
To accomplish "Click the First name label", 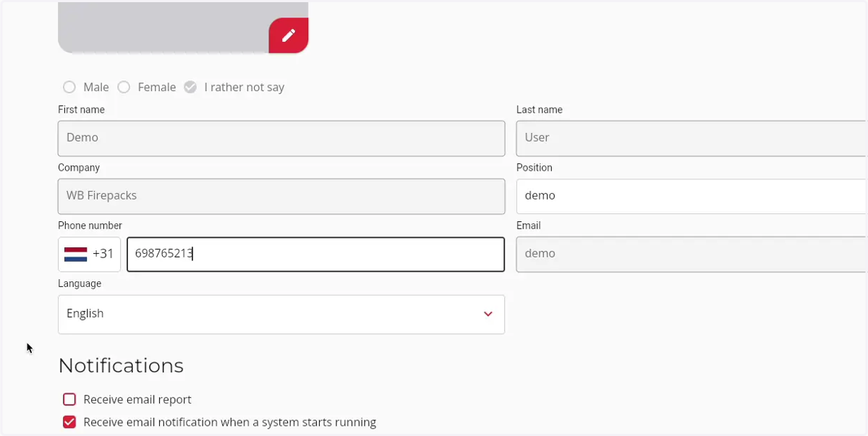I will (x=81, y=110).
